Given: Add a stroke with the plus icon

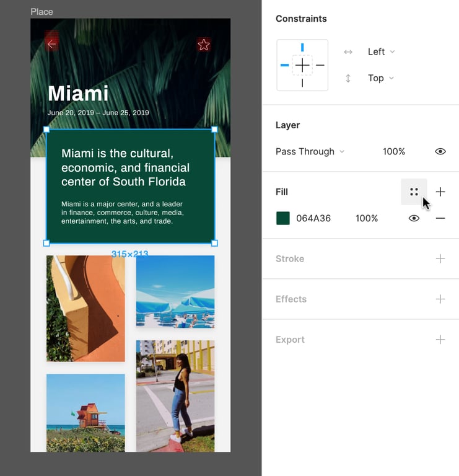Looking at the screenshot, I should pyautogui.click(x=440, y=258).
